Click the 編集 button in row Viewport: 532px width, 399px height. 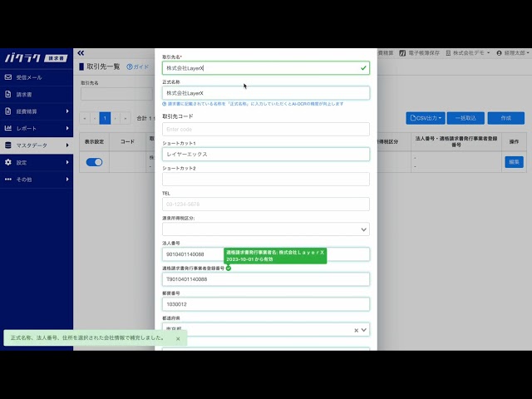click(x=514, y=162)
